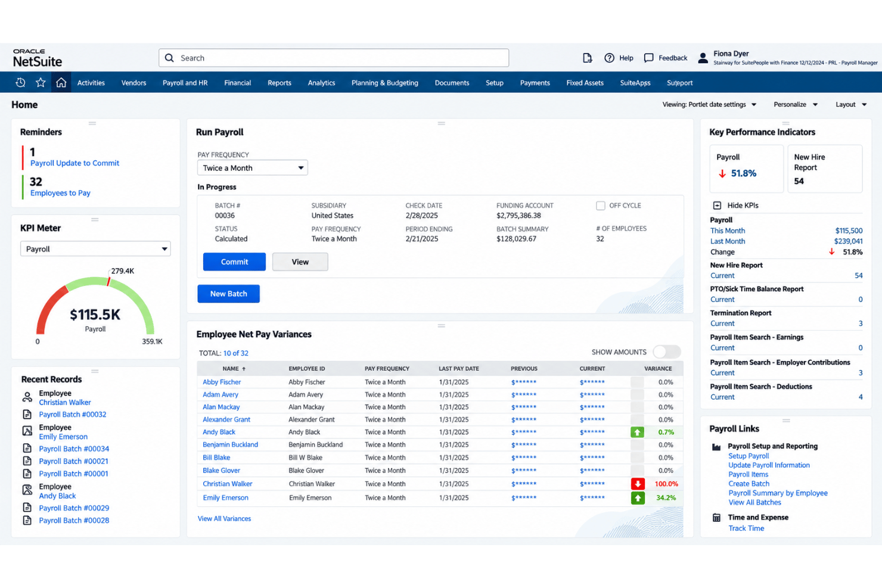882x588 pixels.
Task: Open the View All Variances link
Action: (224, 519)
